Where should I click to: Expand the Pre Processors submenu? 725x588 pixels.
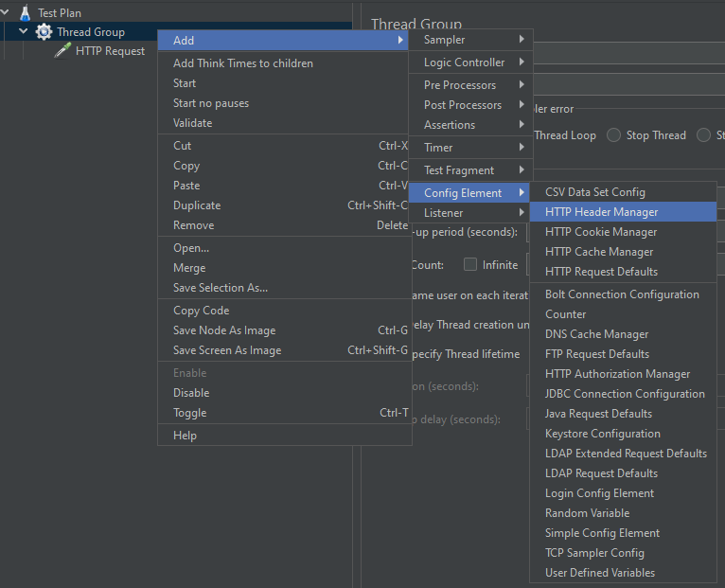point(470,85)
